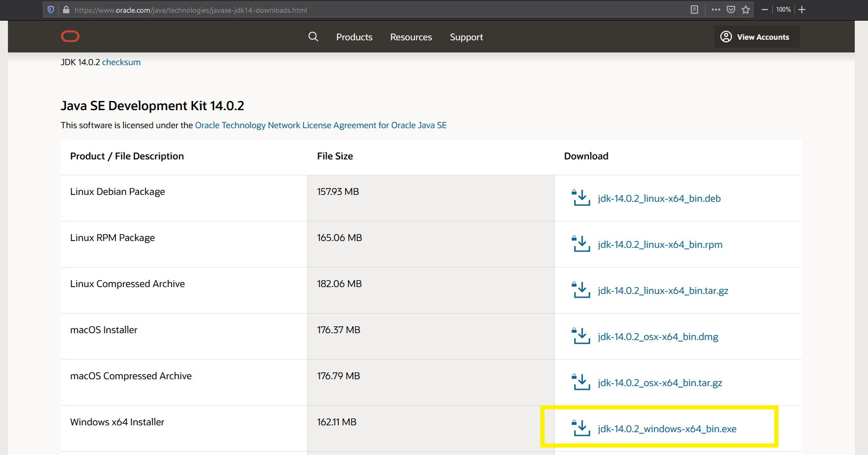
Task: Save page to Pocket
Action: [731, 10]
